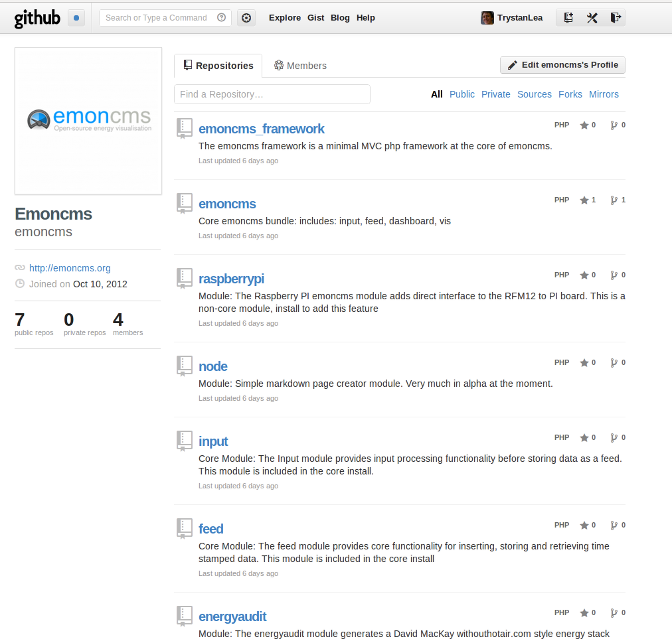Click Edit emoncms's Profile button
Image resolution: width=672 pixels, height=641 pixels.
[562, 65]
